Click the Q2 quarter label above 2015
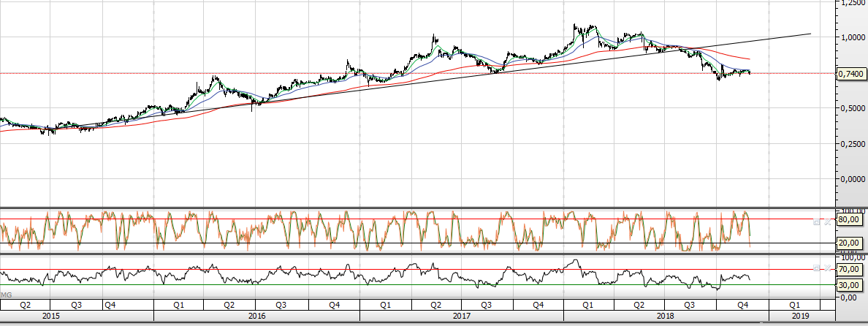 25,304
